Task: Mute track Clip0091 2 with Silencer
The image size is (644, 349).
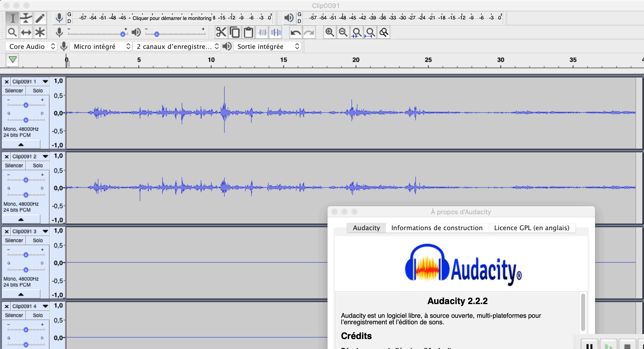Action: pos(14,166)
